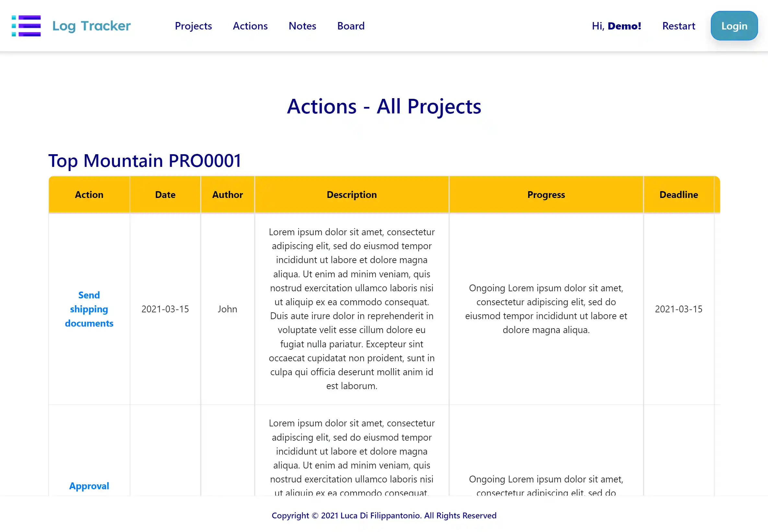Viewport: 768px width, 532px height.
Task: Open the Projects nav item
Action: pyautogui.click(x=193, y=26)
